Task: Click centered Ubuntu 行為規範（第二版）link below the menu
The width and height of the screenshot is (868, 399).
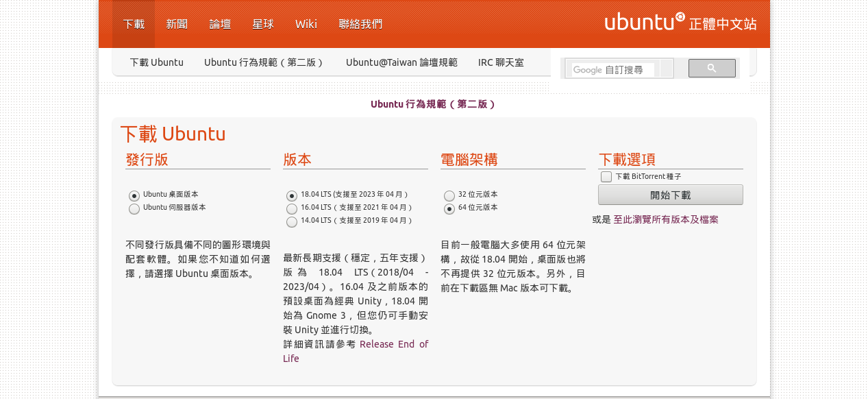Action: pos(434,104)
